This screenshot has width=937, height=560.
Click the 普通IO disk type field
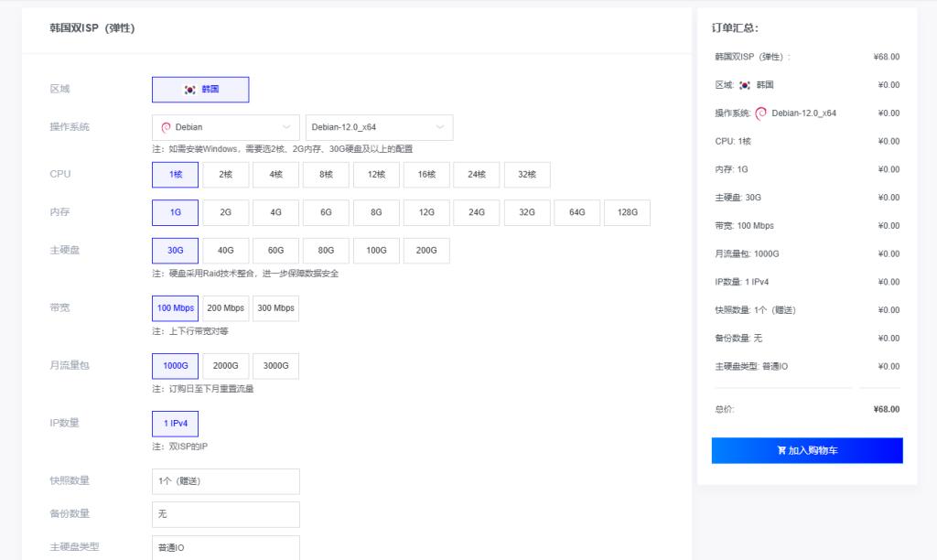click(x=225, y=548)
